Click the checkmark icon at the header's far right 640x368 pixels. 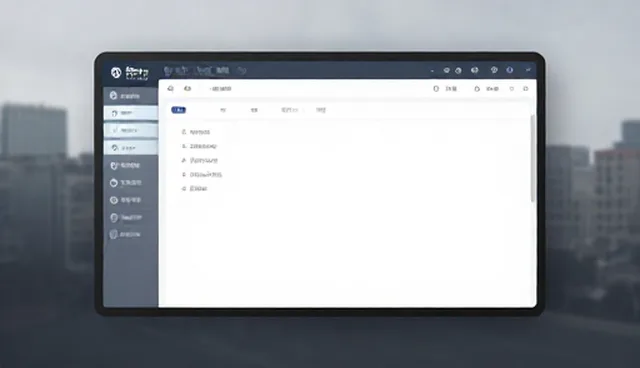[528, 70]
